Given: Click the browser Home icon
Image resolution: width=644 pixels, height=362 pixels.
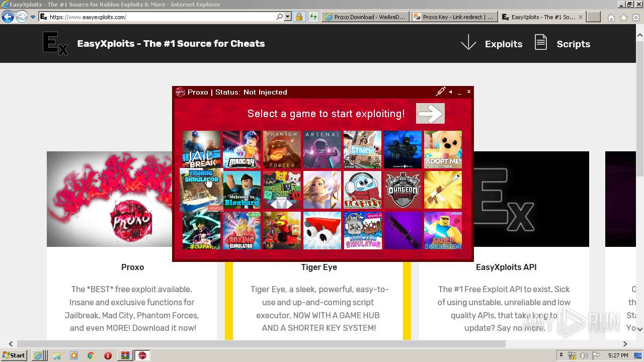Looking at the screenshot, I should pyautogui.click(x=611, y=18).
